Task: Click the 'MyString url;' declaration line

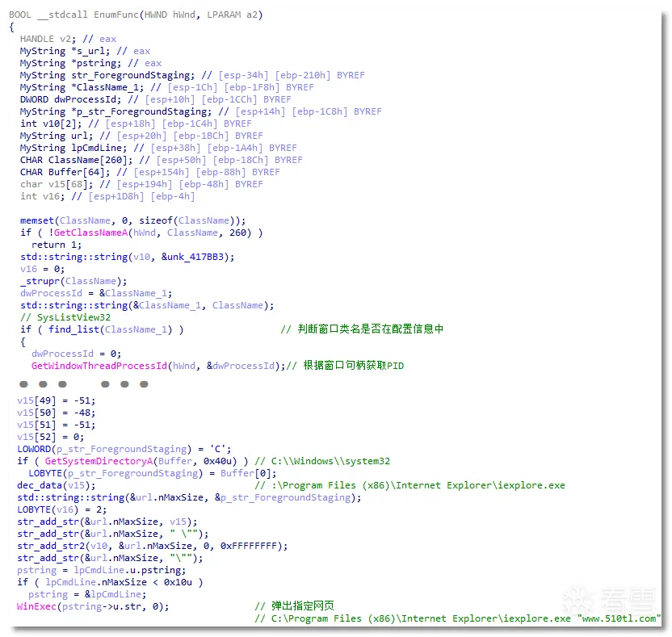Action: click(x=141, y=136)
